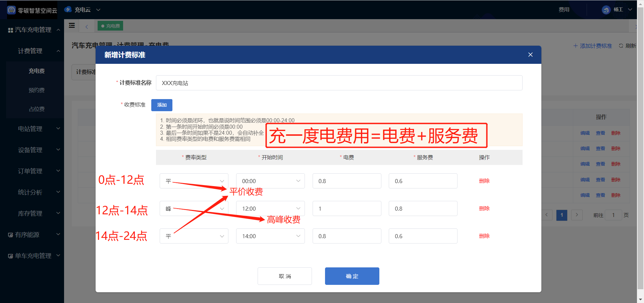644x303 pixels.
Task: Click the 汽车充电管理 grid icon
Action: 10,30
